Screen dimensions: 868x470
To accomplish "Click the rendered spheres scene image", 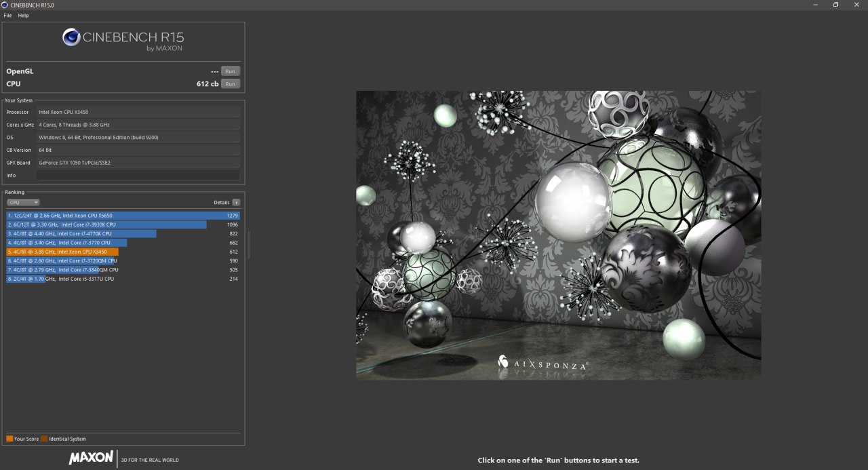I will (x=558, y=235).
